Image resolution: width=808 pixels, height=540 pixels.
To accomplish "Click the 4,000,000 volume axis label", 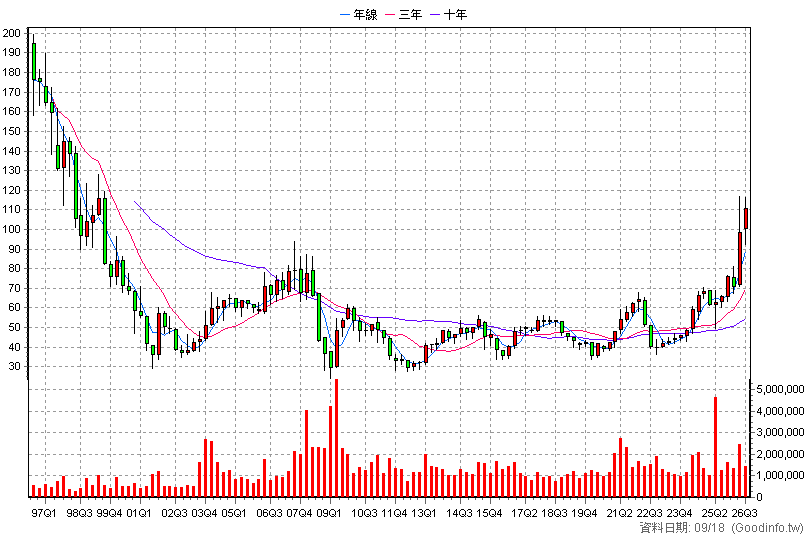I will (780, 411).
